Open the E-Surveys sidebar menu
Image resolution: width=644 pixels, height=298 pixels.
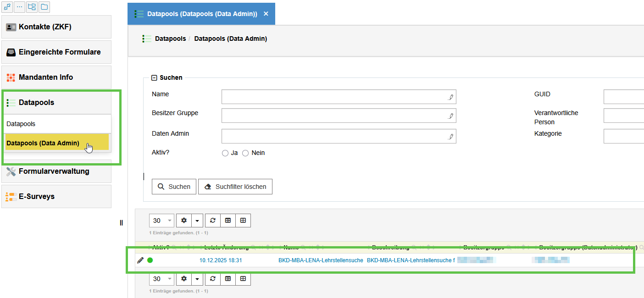(56, 197)
